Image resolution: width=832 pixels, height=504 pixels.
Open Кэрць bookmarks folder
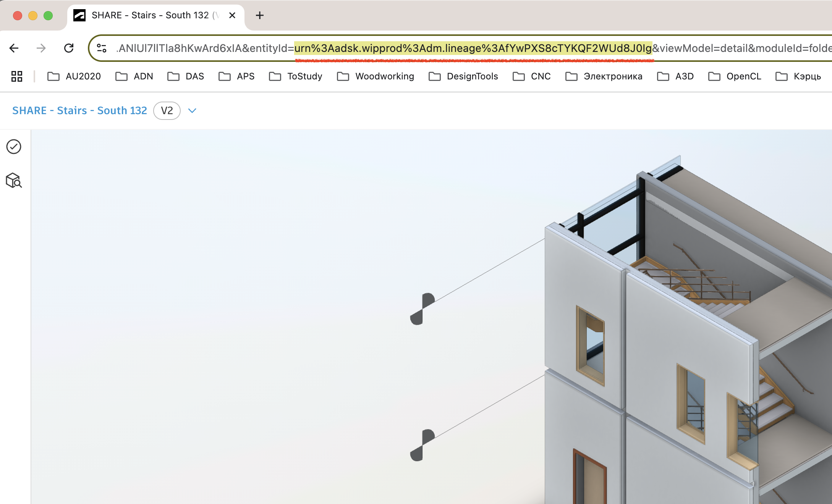[x=798, y=76]
